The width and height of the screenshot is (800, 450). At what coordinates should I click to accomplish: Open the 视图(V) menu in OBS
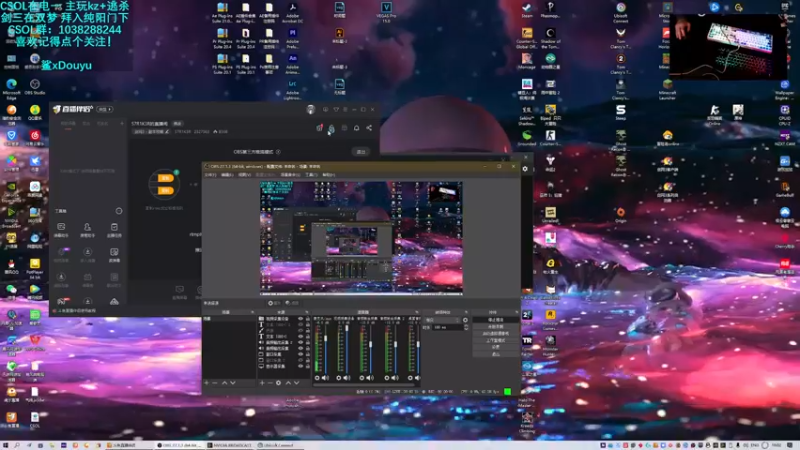[x=244, y=175]
